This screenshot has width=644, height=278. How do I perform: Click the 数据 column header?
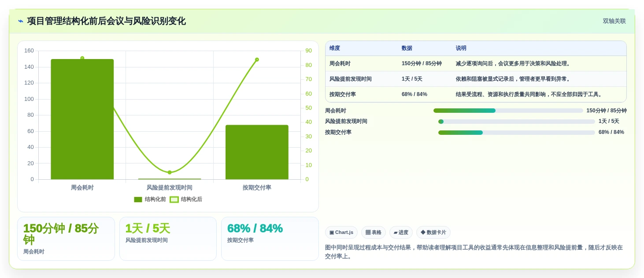[x=407, y=48]
